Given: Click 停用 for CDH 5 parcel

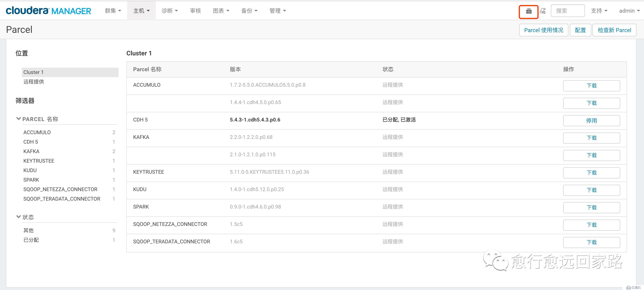Looking at the screenshot, I should point(591,120).
